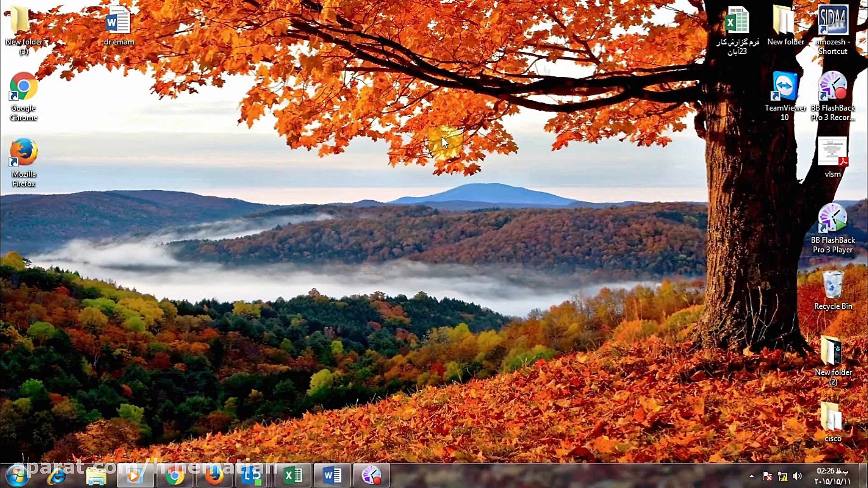
Task: Open TeamViewer 10 shortcut
Action: click(x=785, y=86)
